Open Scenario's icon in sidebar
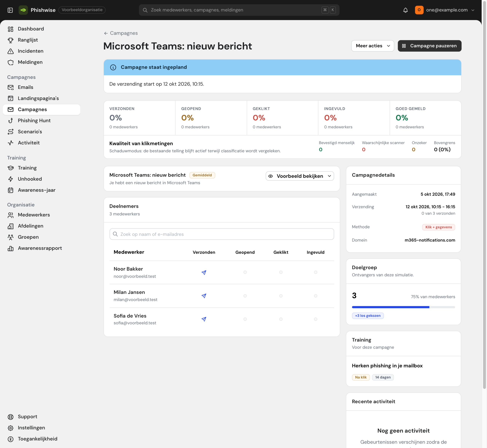Screen dimensions: 487x448 click(10, 132)
